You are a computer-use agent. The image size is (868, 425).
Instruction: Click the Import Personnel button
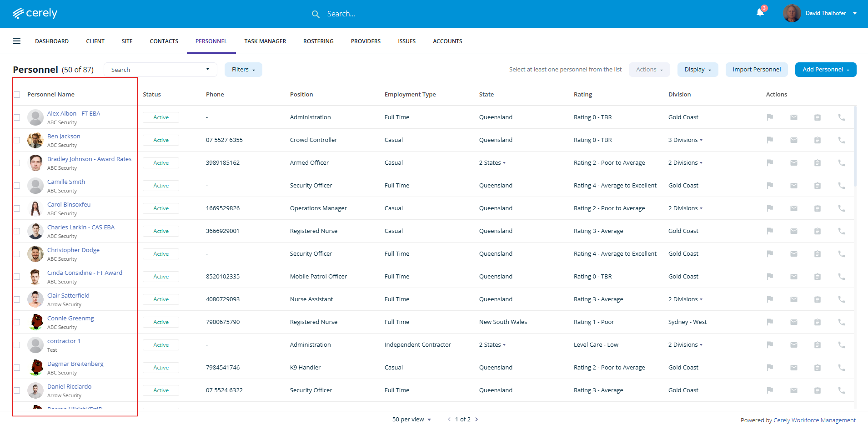click(757, 70)
